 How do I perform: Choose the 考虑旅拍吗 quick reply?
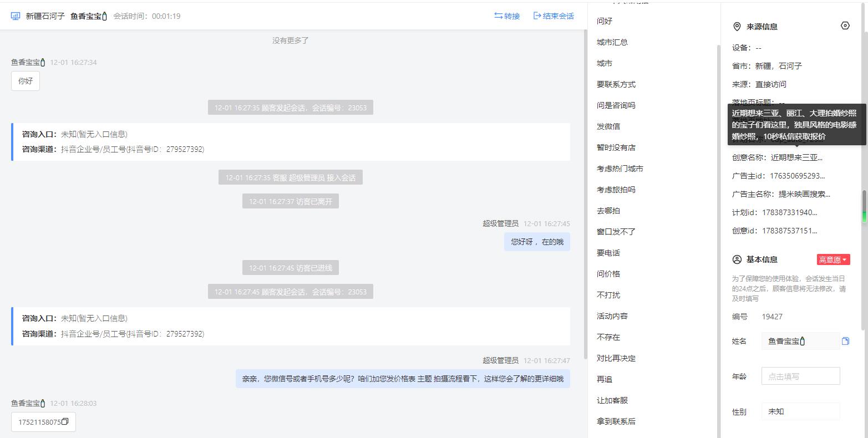click(x=616, y=190)
